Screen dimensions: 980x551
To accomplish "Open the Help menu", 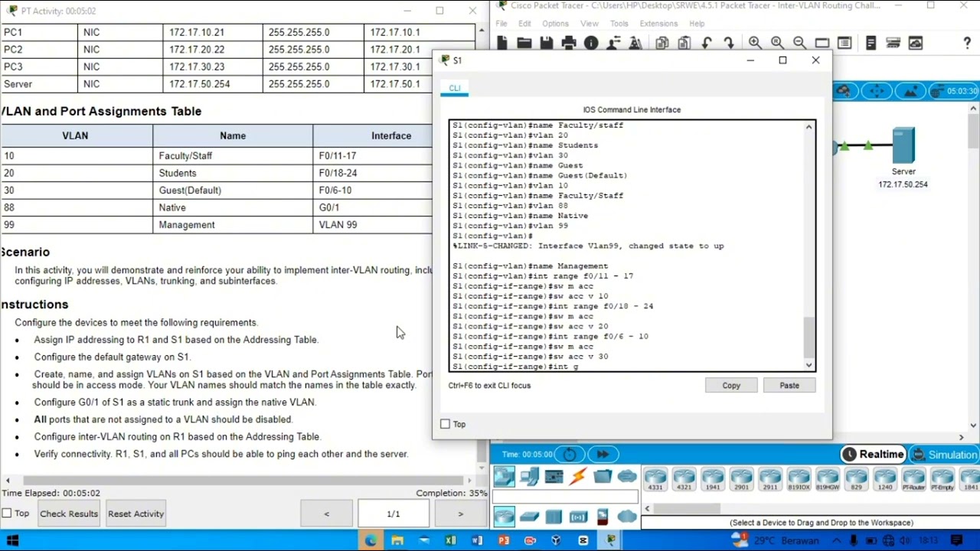I will coord(697,24).
